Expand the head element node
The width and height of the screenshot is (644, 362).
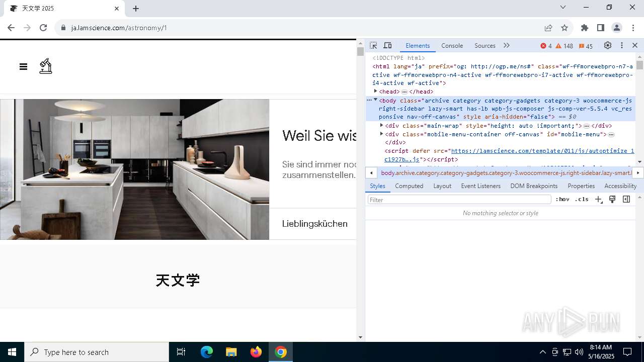(x=376, y=91)
